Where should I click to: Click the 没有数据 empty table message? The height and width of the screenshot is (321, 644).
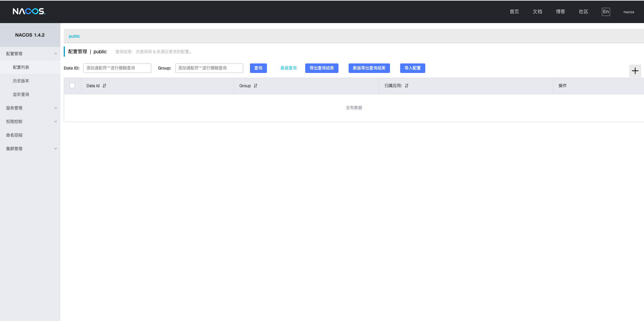tap(354, 108)
